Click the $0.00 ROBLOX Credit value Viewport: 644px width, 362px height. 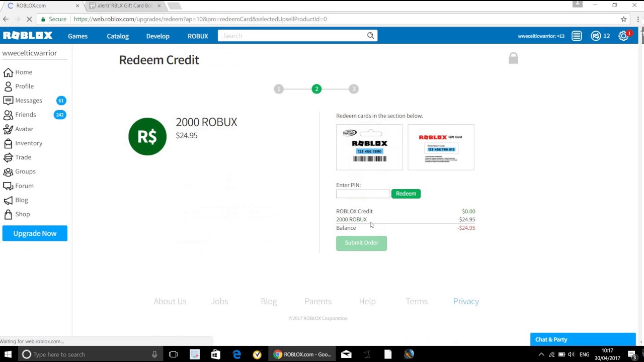pyautogui.click(x=468, y=211)
